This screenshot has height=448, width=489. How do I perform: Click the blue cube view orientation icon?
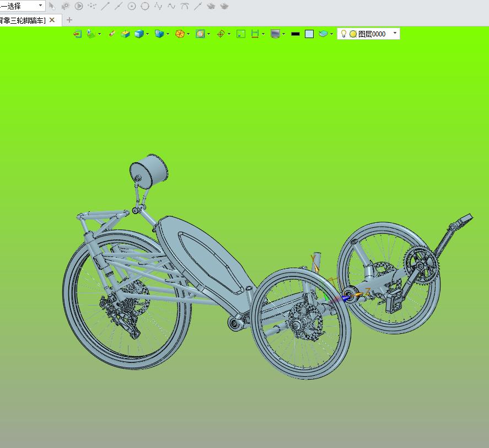[x=159, y=34]
